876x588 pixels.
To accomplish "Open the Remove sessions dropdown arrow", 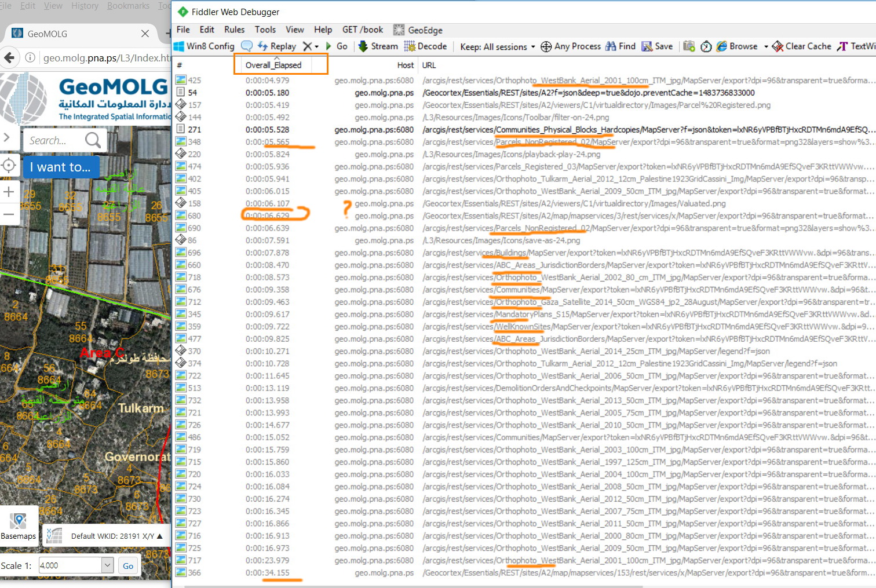I will (x=317, y=46).
